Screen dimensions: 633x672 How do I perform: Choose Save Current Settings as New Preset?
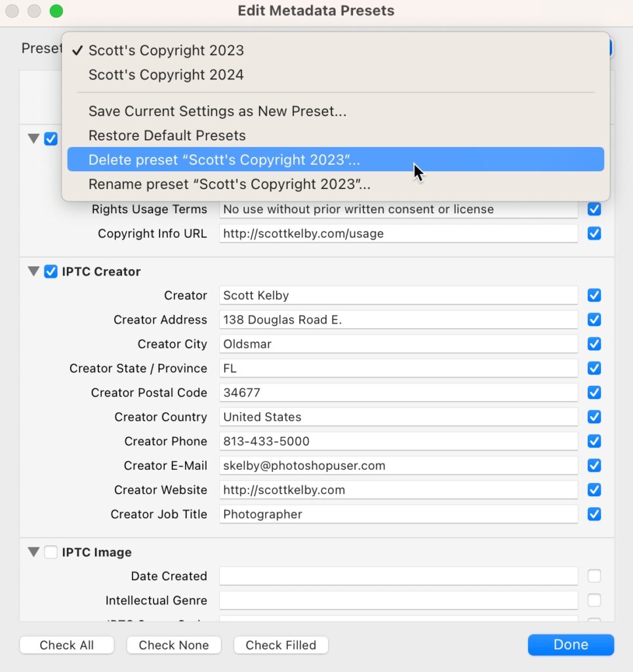pos(335,111)
